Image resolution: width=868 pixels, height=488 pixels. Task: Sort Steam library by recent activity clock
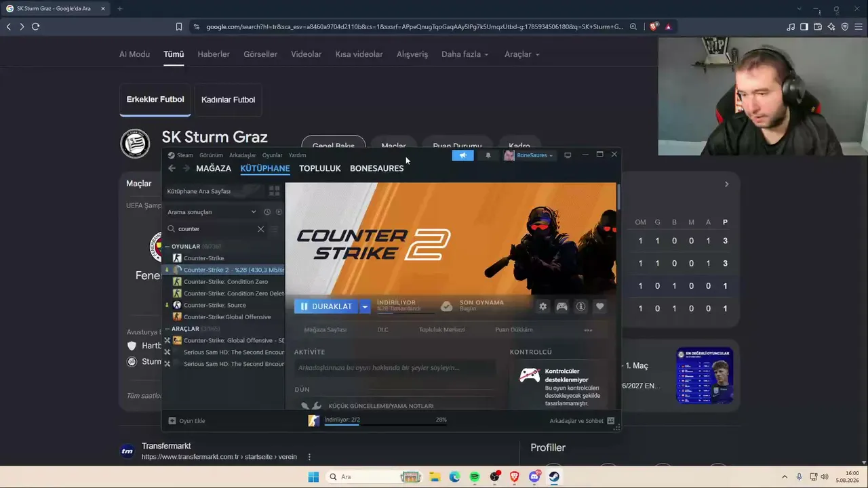267,212
